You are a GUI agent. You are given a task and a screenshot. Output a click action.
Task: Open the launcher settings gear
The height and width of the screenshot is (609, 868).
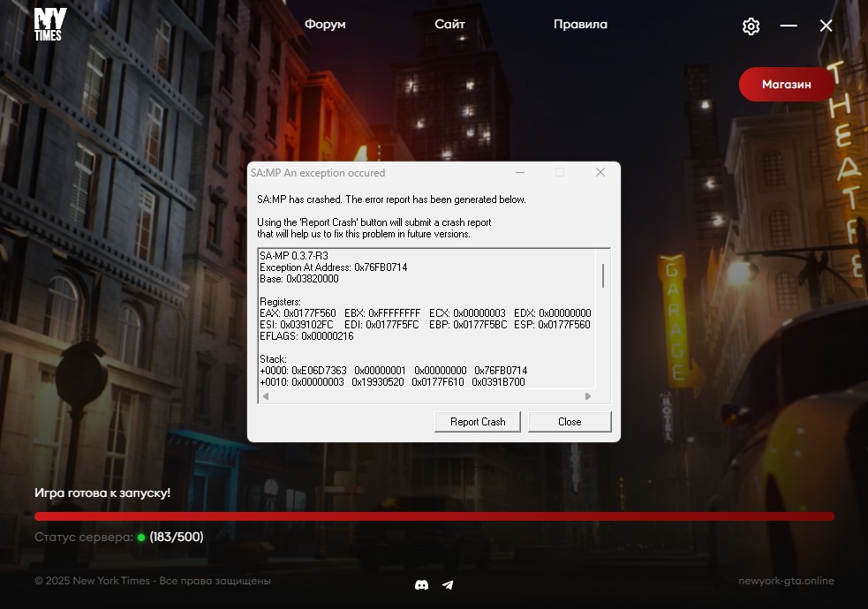click(x=751, y=26)
